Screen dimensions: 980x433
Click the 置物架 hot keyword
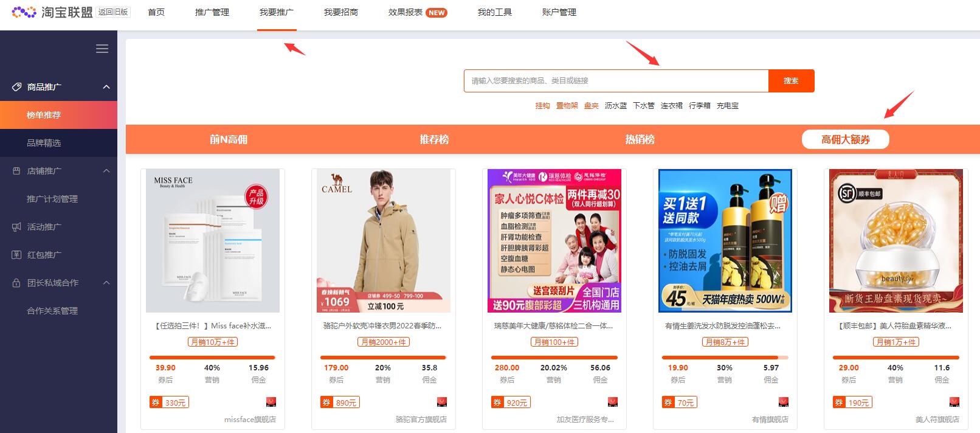click(567, 106)
